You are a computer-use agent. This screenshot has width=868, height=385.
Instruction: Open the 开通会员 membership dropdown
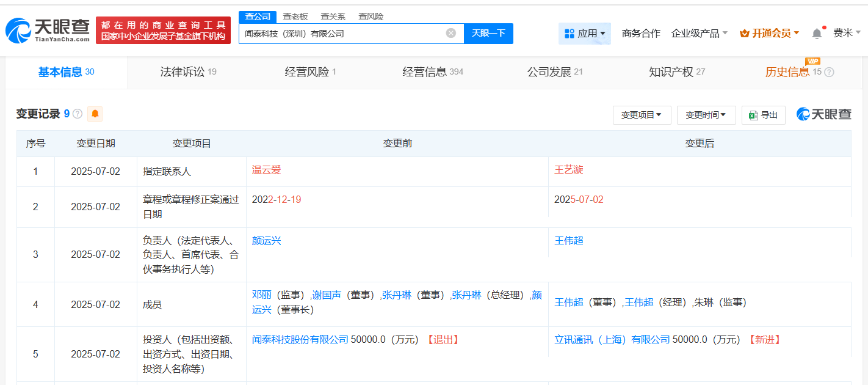pos(769,33)
